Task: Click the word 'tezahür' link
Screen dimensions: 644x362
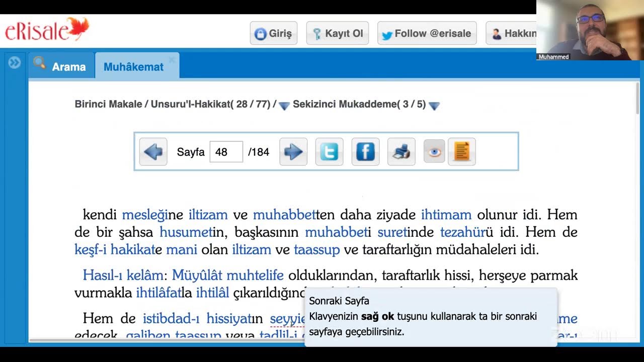Action: coord(462,232)
